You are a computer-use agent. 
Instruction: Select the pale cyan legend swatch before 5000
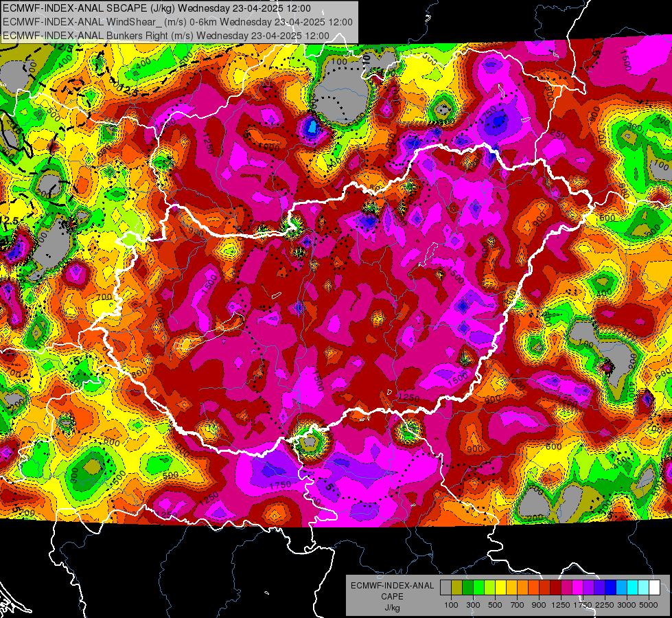click(x=644, y=587)
